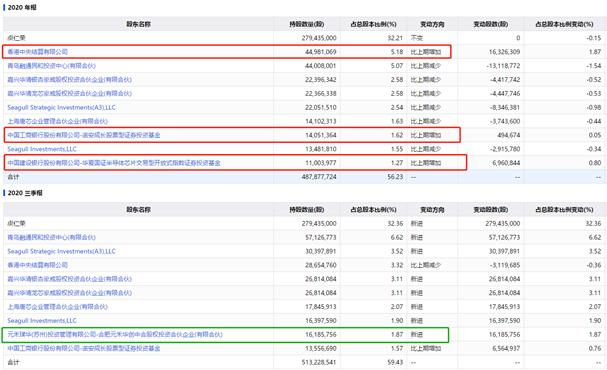Click 股东名称 header of 2020年报 table

tap(139, 24)
